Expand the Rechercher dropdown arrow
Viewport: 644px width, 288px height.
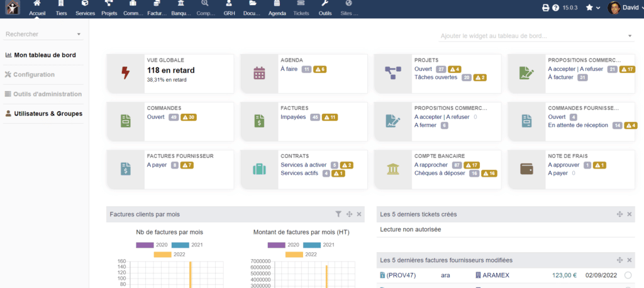[x=79, y=35]
